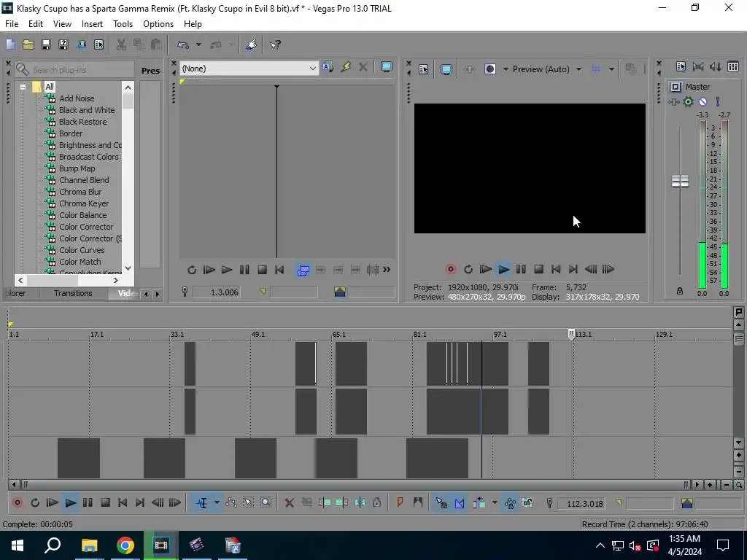Toggle the Master fader channel lock
Viewport: 747px width, 560px height.
[x=680, y=291]
